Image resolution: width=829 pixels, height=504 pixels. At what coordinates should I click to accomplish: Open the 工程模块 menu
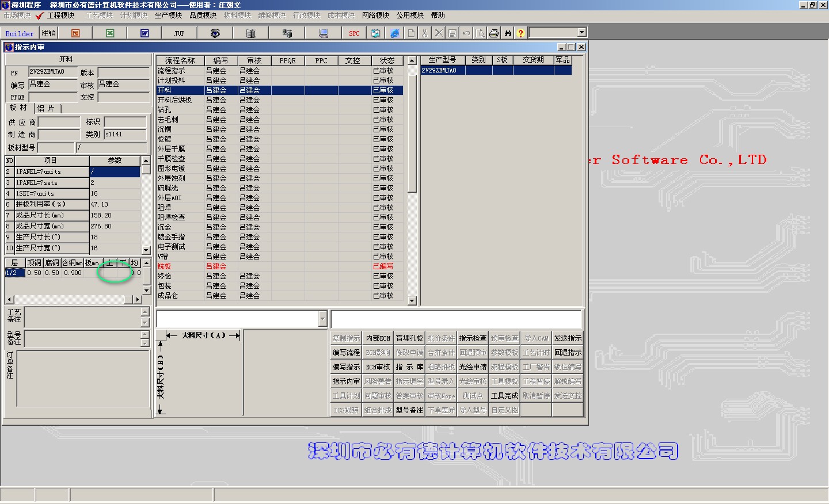tap(61, 16)
